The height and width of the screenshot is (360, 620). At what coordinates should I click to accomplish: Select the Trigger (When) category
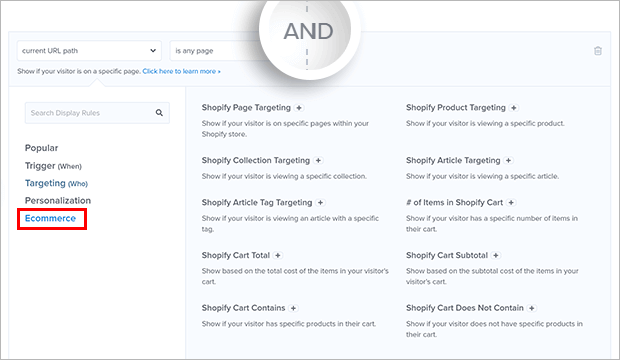tap(53, 166)
